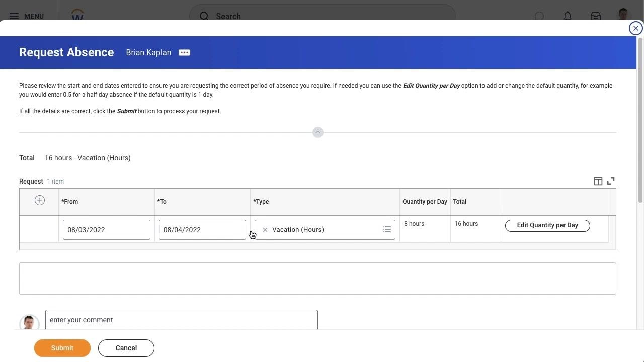Click the Workday logo in background header
The width and height of the screenshot is (644, 362).
[77, 14]
